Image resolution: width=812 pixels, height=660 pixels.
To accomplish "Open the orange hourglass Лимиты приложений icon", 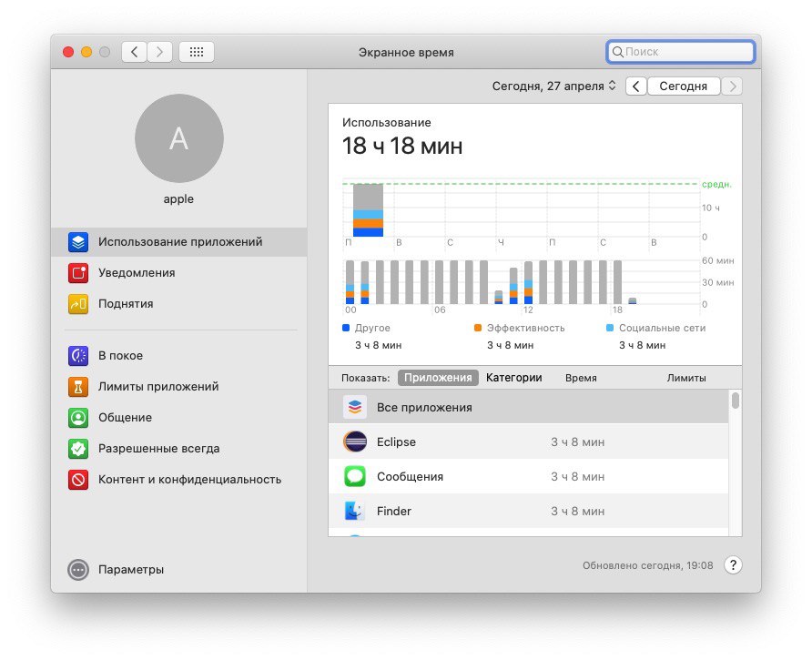I will (x=78, y=387).
